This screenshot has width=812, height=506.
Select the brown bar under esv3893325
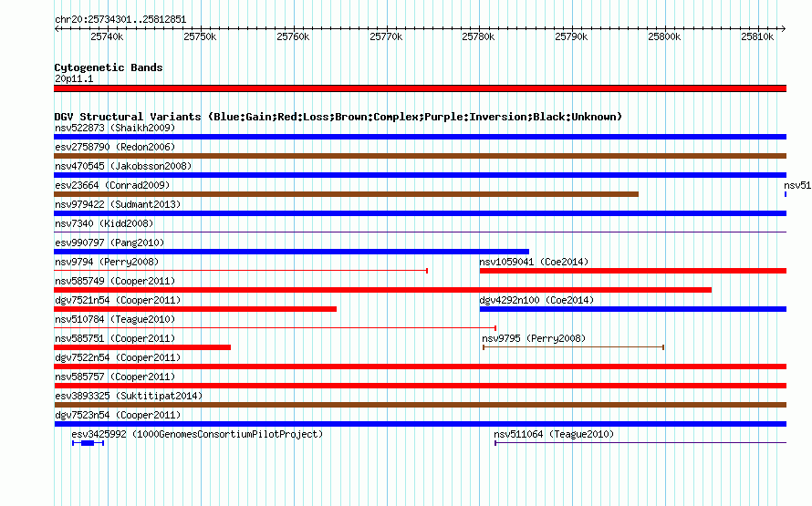[420, 405]
